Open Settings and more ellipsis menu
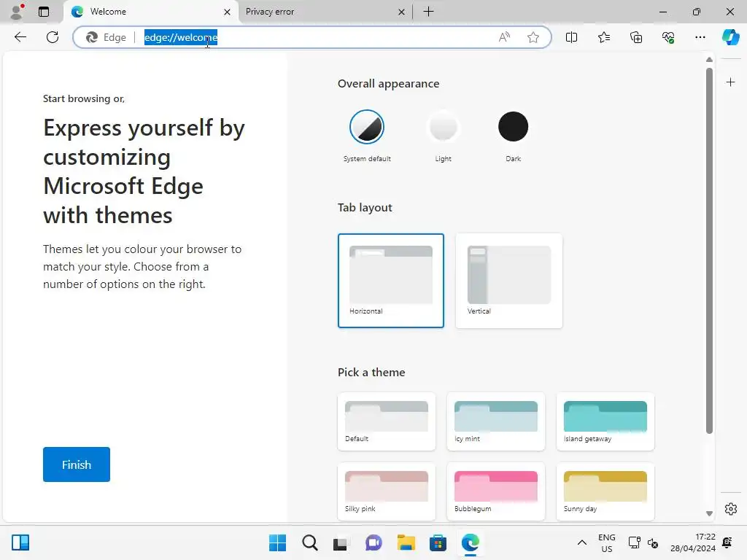 coord(700,37)
